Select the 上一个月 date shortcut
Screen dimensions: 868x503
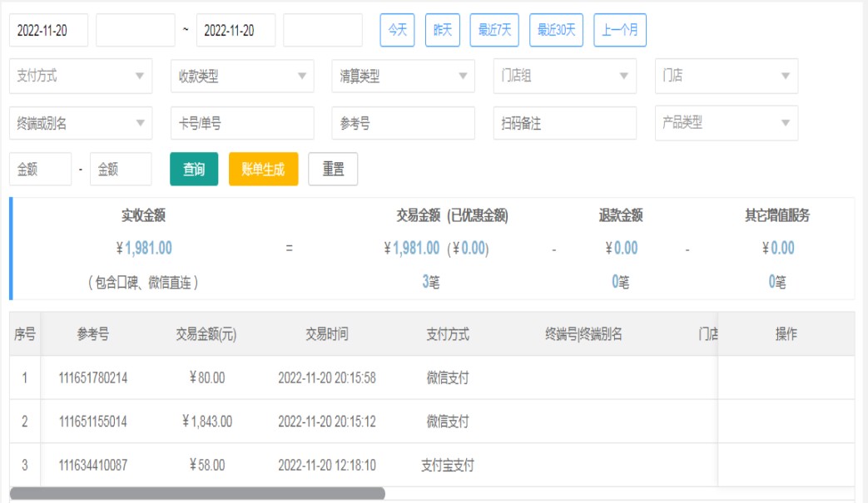[x=620, y=30]
